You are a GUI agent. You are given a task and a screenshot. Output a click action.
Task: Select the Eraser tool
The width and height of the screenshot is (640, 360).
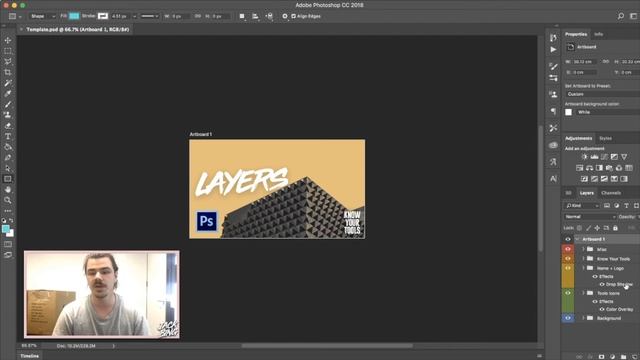tap(8, 126)
